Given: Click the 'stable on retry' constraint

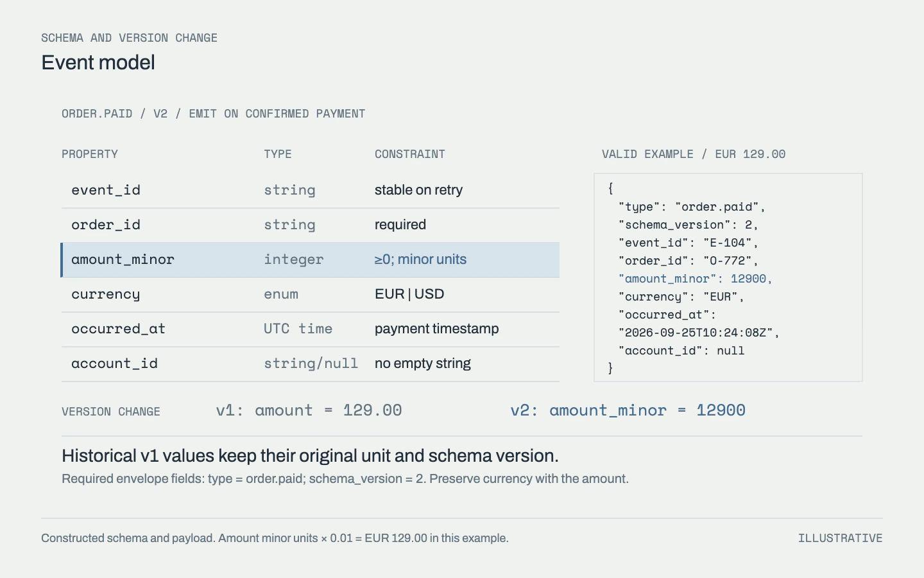Looking at the screenshot, I should coord(418,190).
